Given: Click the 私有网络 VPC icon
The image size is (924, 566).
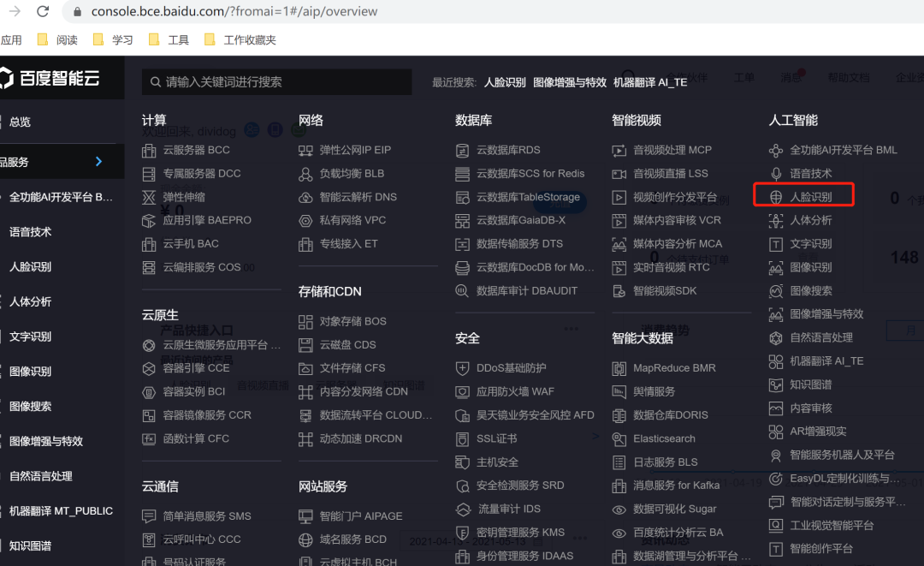Looking at the screenshot, I should pyautogui.click(x=305, y=221).
